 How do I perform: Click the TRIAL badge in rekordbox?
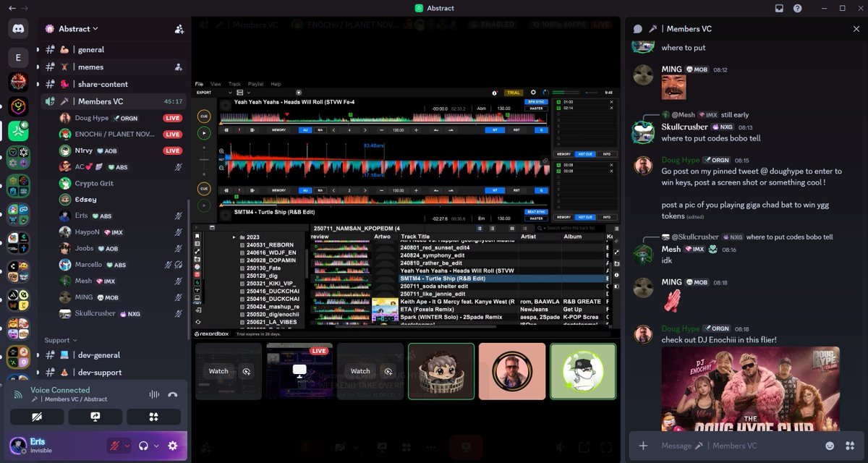(514, 93)
